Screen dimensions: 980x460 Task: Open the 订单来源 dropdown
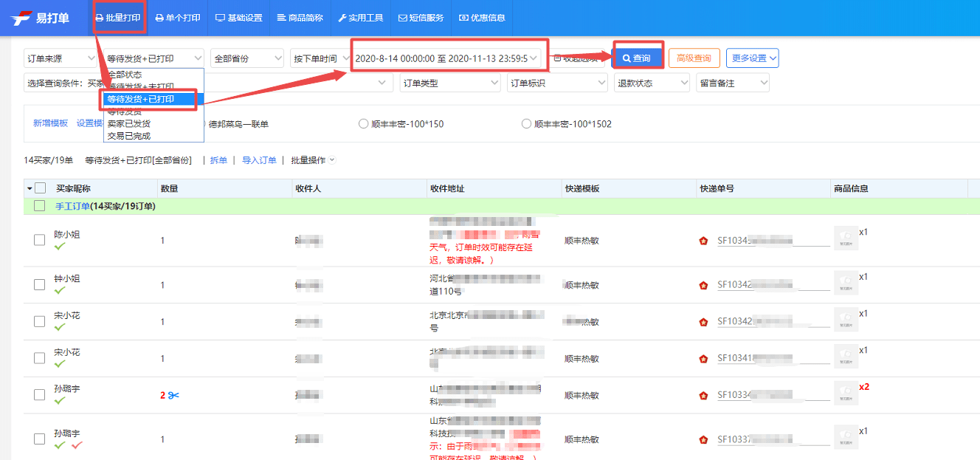[61, 58]
